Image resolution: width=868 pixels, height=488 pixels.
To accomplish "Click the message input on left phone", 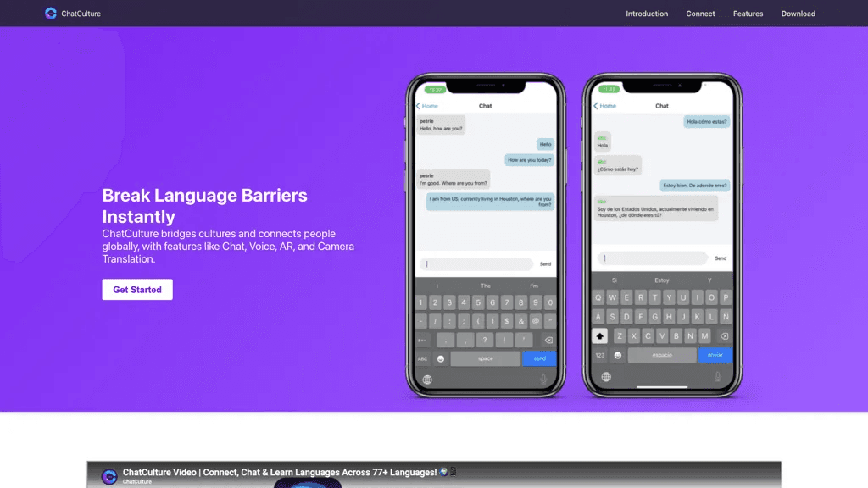I will click(x=476, y=264).
